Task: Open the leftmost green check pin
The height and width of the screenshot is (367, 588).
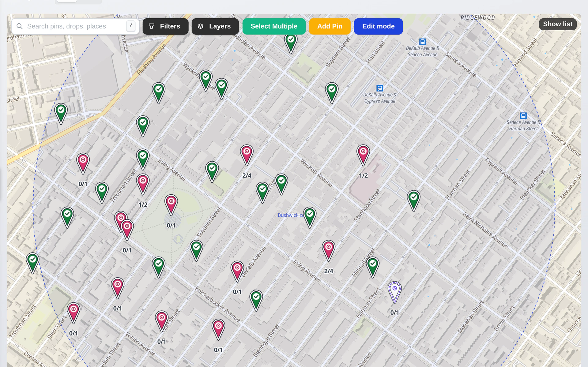Action: [32, 263]
